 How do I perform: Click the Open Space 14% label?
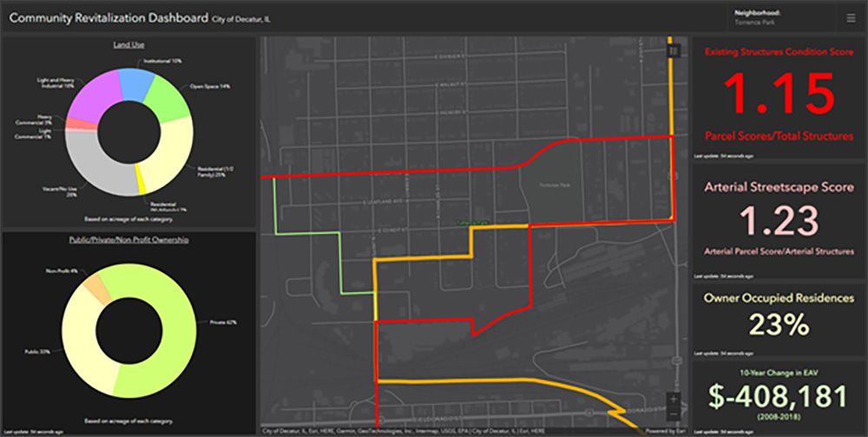point(210,87)
